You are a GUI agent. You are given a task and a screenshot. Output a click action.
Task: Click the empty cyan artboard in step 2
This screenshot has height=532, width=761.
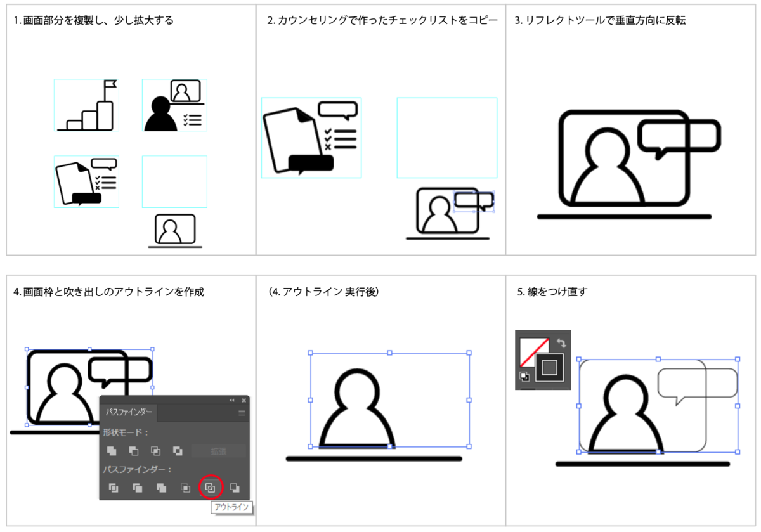coord(447,138)
